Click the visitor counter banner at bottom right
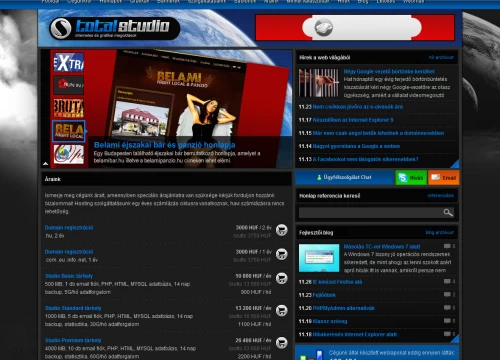500x360 pixels. pyautogui.click(x=377, y=353)
